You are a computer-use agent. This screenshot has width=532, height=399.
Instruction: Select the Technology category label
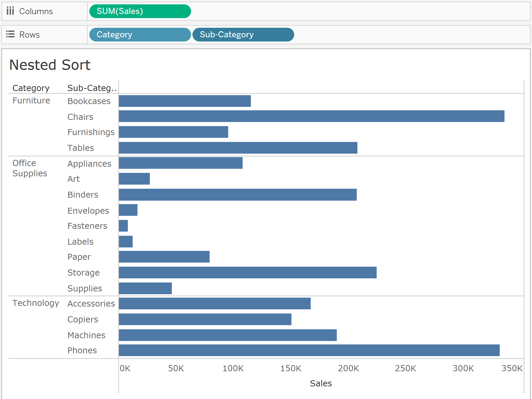click(36, 303)
